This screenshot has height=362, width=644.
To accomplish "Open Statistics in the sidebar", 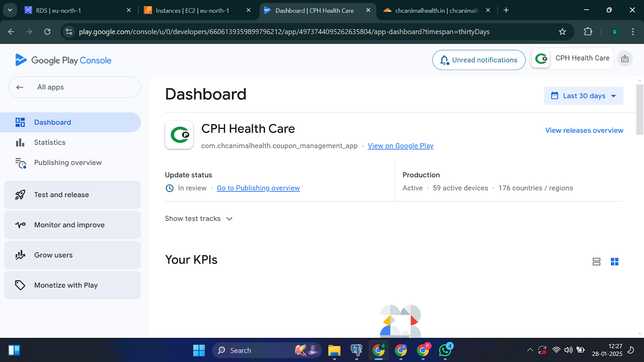I will pyautogui.click(x=70, y=142).
